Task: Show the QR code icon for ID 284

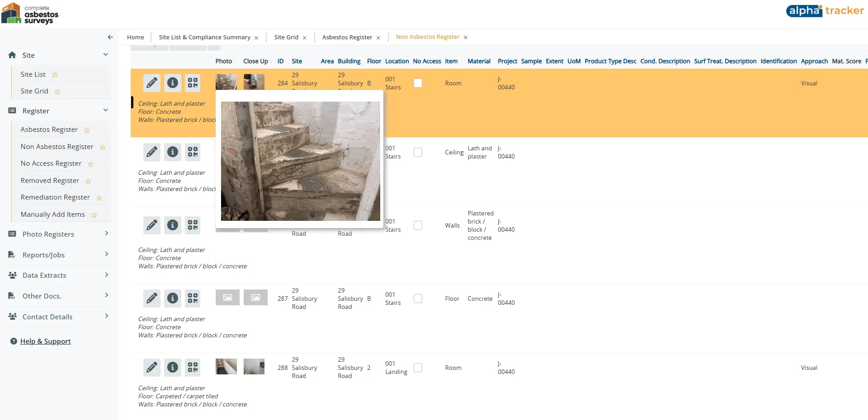Action: coord(193,83)
